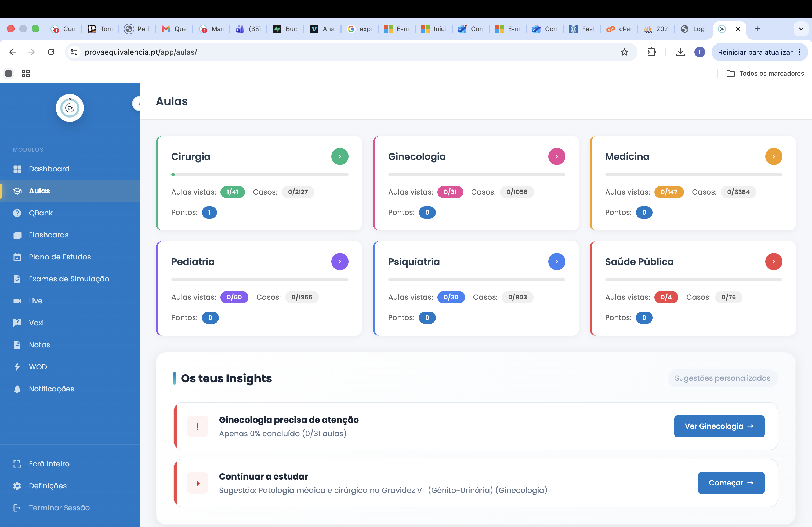This screenshot has height=527, width=812.
Task: Click the Flashcards stack icon
Action: pyautogui.click(x=17, y=235)
